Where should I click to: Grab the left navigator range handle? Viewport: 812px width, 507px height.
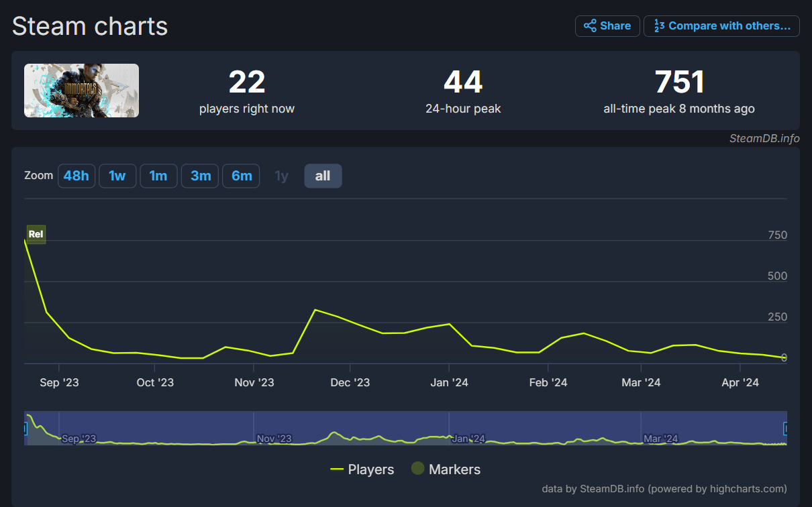[26, 429]
